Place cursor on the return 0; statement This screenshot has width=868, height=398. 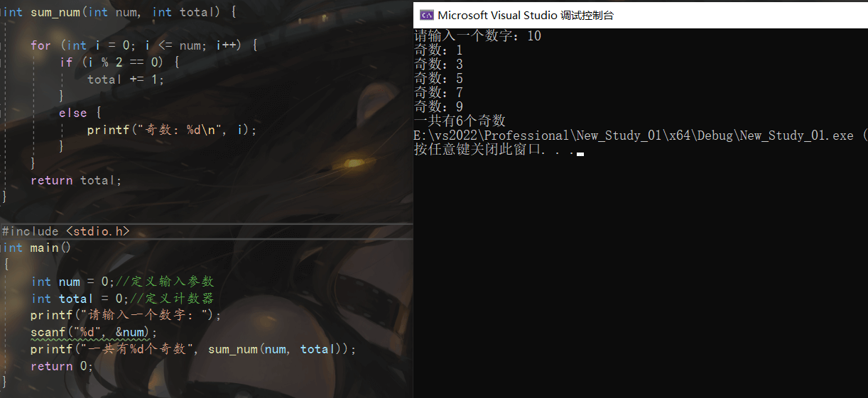pyautogui.click(x=62, y=366)
